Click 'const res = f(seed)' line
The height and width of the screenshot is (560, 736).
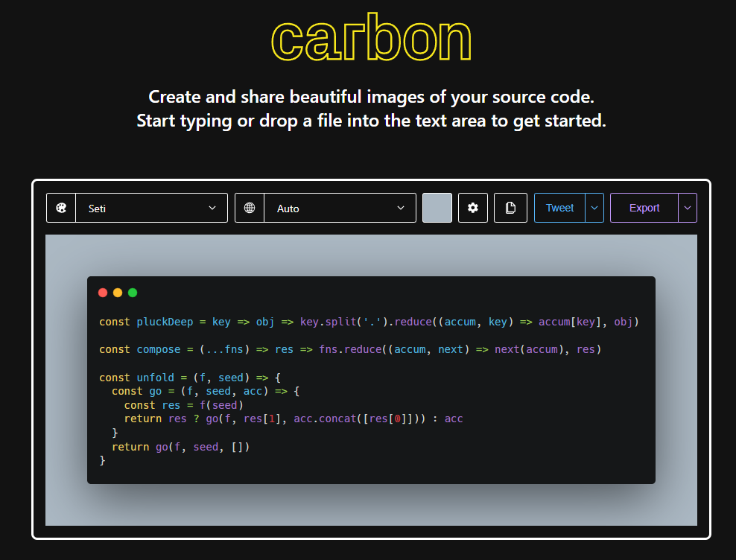pyautogui.click(x=183, y=405)
